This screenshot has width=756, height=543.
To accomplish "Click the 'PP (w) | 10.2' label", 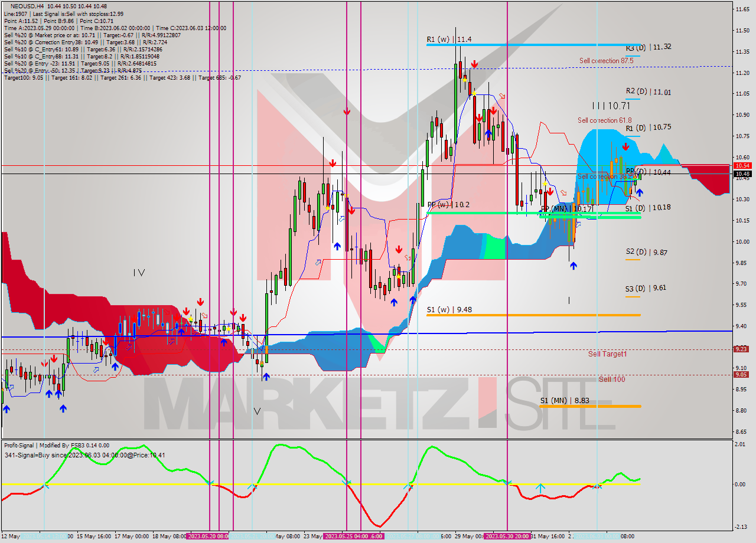I will tap(448, 205).
